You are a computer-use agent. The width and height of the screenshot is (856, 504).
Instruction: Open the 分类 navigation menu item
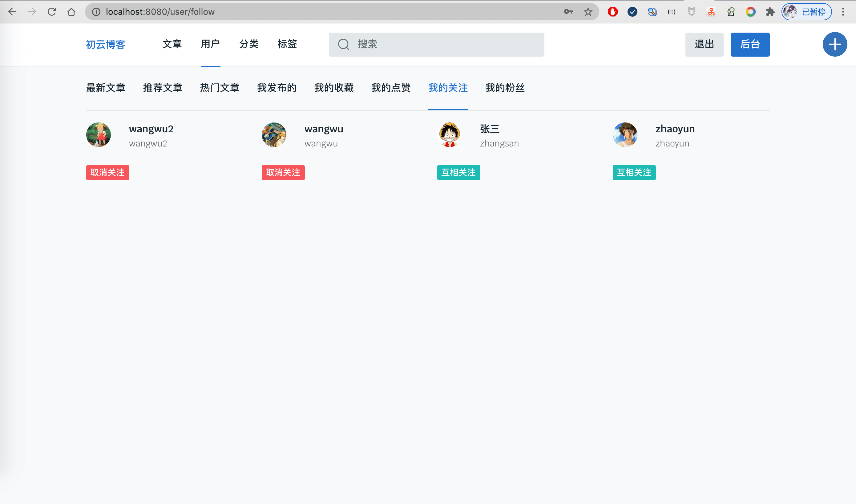249,44
